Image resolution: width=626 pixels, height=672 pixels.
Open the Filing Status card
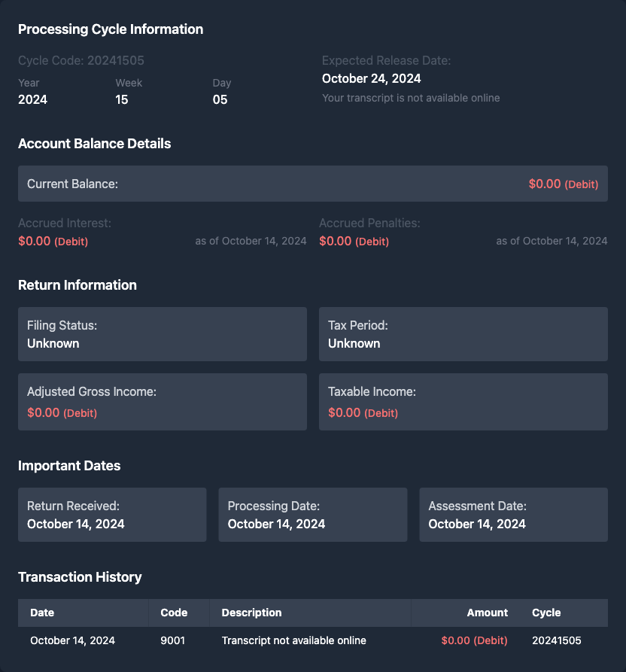(162, 334)
